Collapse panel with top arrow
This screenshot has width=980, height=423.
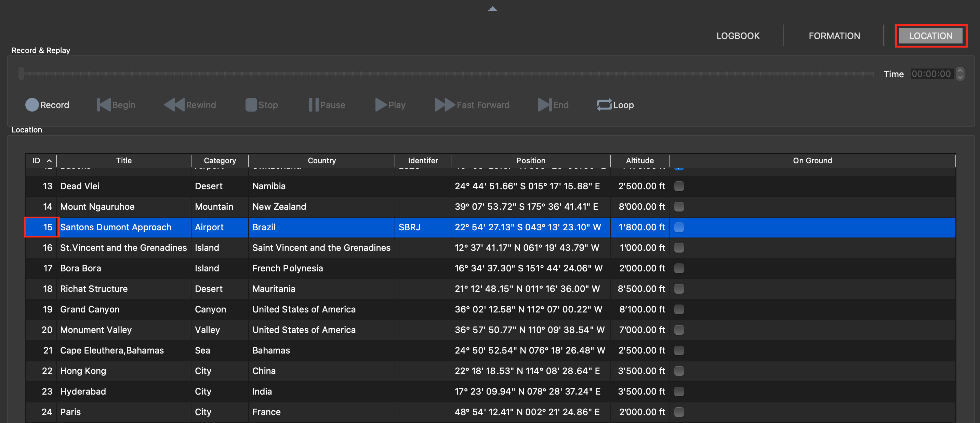click(492, 9)
